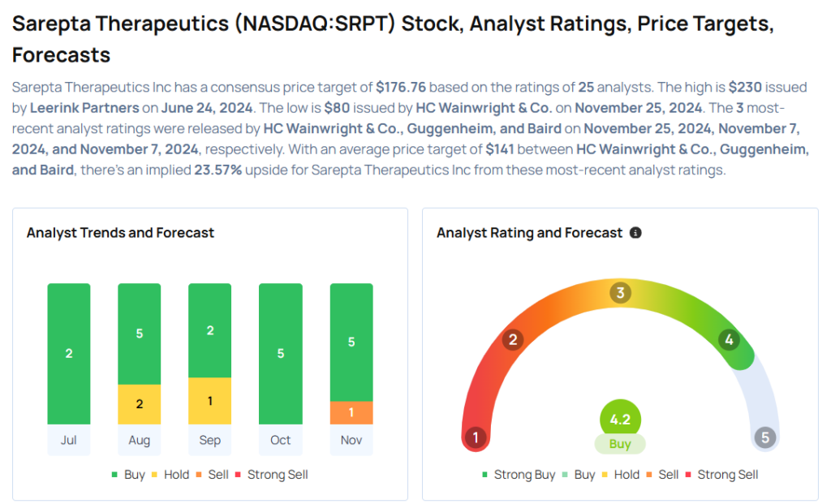
Task: Click gauge marker number 2
Action: (512, 340)
